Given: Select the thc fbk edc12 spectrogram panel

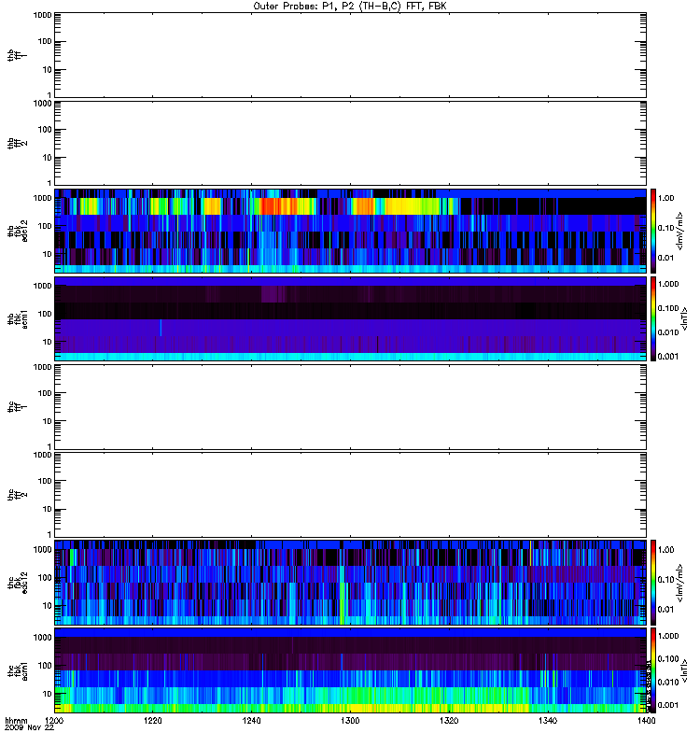Looking at the screenshot, I should pos(351,582).
